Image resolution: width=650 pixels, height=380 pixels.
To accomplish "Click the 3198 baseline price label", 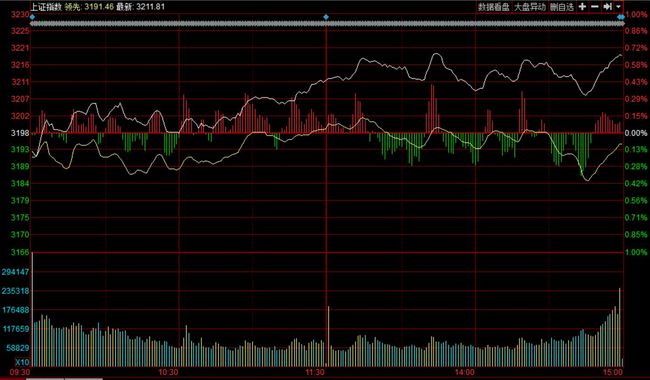I will point(20,133).
